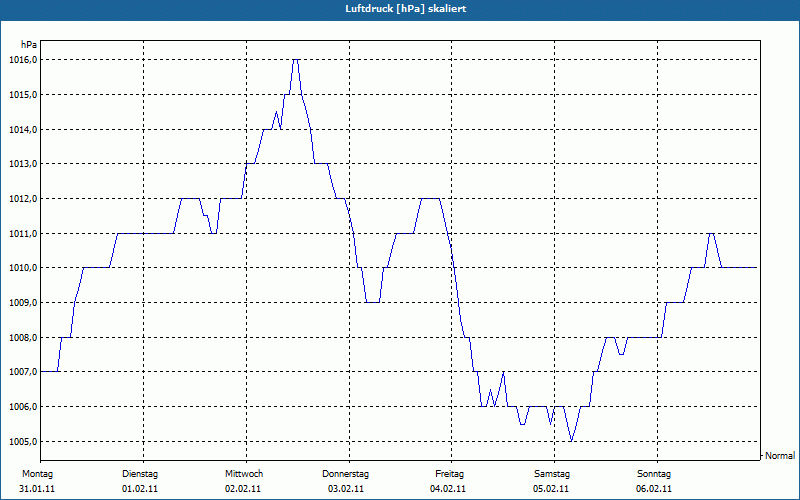
Task: Select the Mittwoch day label
Action: point(244,474)
